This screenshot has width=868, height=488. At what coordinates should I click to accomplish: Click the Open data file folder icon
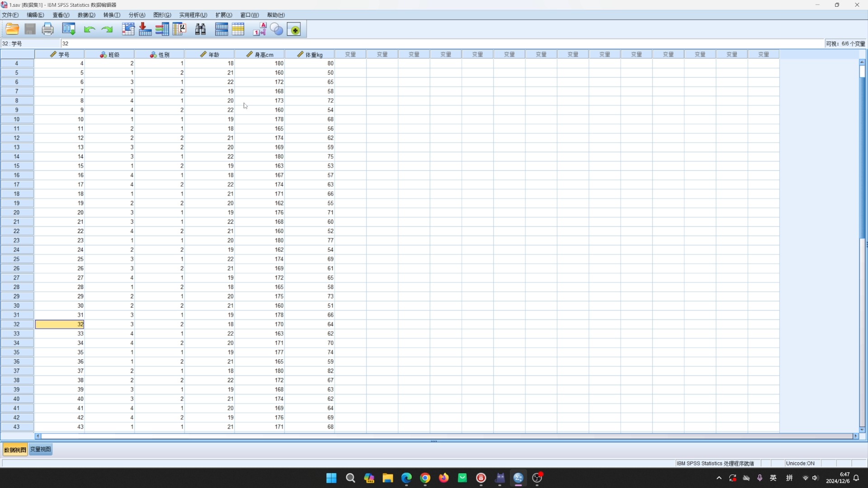pyautogui.click(x=12, y=29)
